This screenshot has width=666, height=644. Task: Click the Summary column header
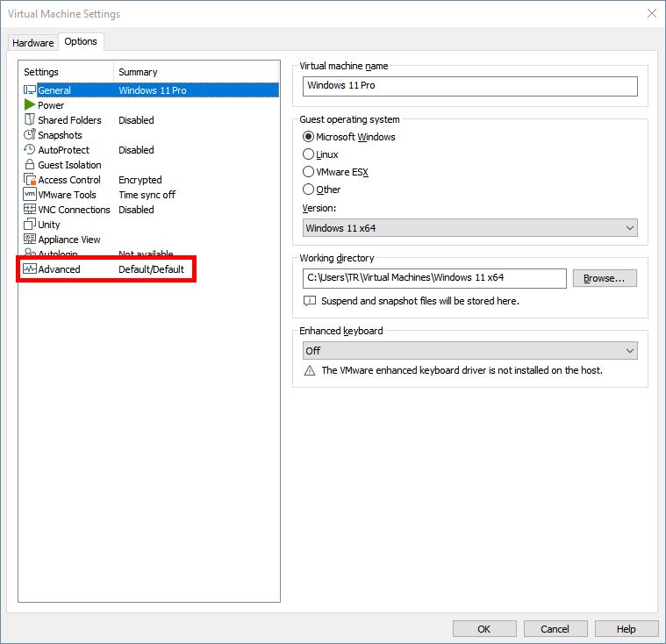pyautogui.click(x=197, y=72)
